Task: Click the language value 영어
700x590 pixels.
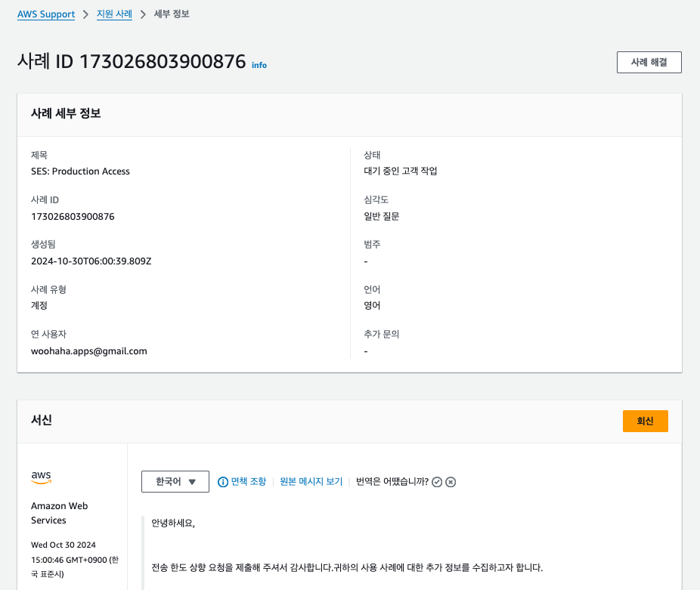Action: [x=372, y=306]
